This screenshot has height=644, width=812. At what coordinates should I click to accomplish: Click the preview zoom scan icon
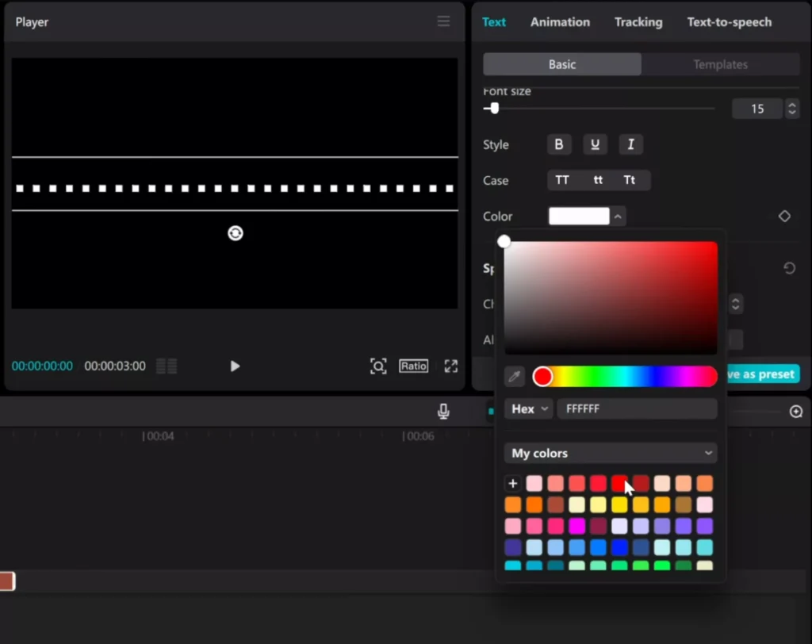(x=378, y=366)
